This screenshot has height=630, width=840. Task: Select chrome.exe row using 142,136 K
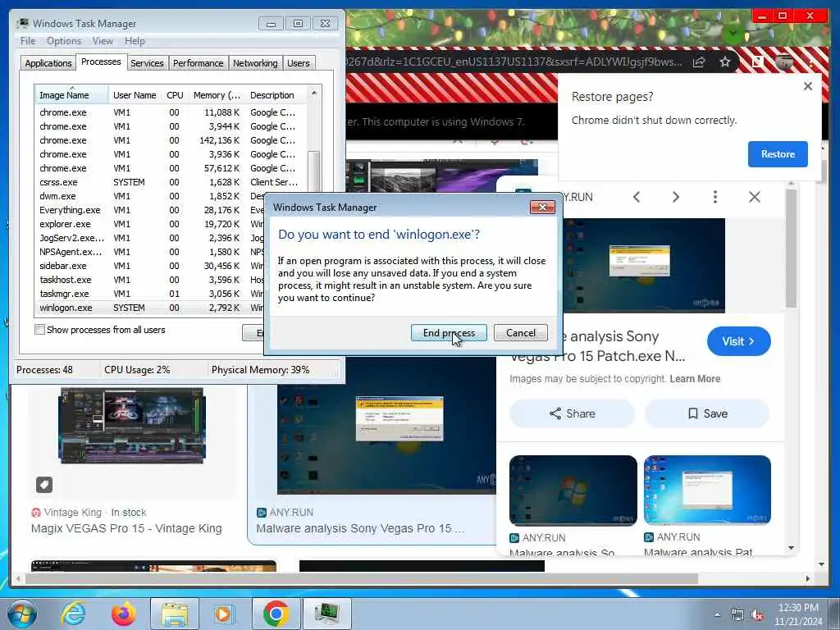tap(171, 140)
